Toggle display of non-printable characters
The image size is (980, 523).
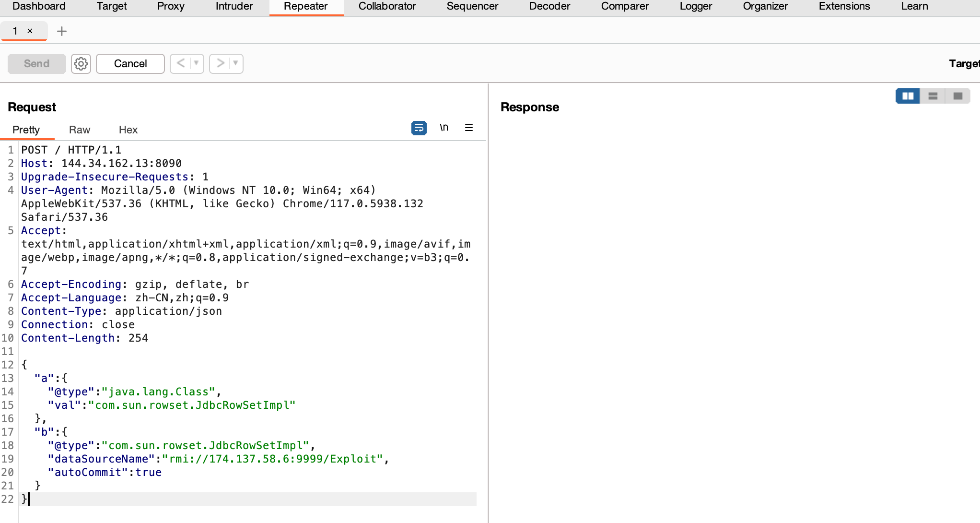coord(444,128)
